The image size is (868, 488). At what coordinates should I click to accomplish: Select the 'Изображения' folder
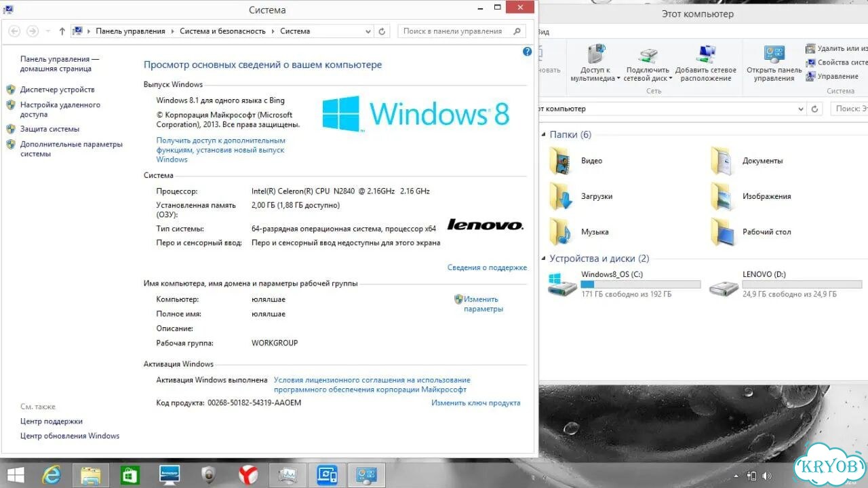(x=751, y=196)
